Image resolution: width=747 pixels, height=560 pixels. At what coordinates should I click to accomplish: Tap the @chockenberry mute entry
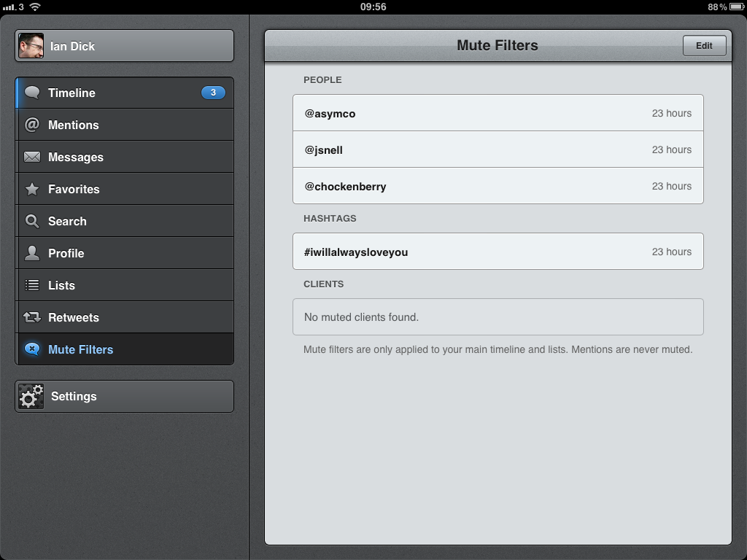(x=498, y=186)
